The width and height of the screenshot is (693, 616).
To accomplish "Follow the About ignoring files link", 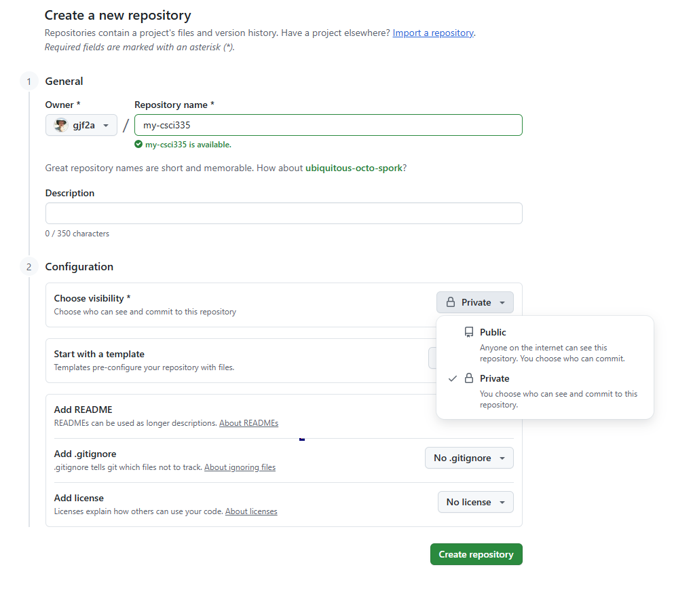I will tap(240, 467).
